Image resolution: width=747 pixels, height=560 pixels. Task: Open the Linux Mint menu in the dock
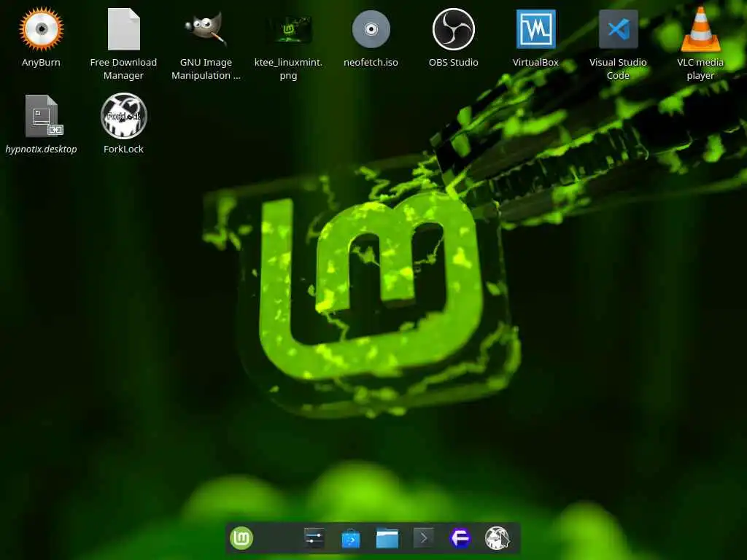click(x=241, y=539)
